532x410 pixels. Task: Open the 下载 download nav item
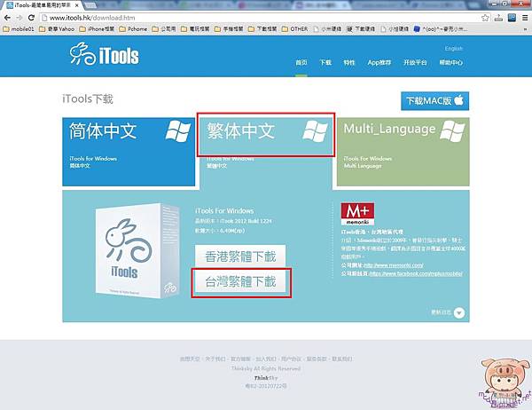tap(325, 62)
